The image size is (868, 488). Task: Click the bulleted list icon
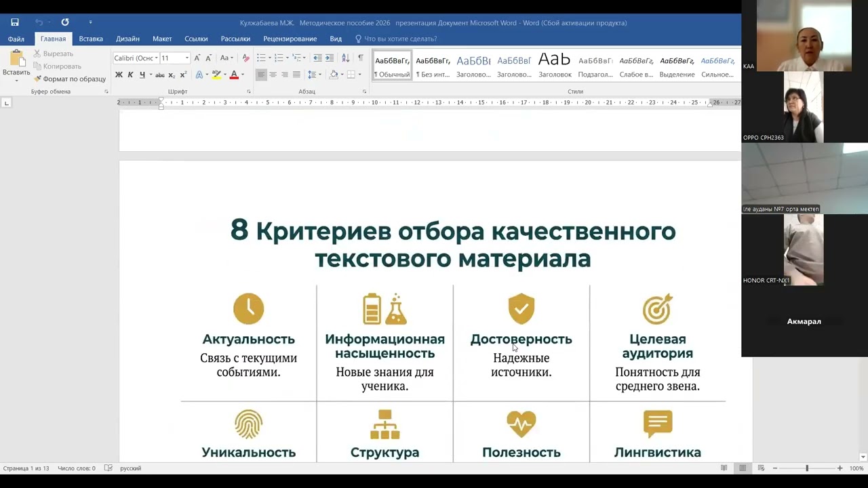click(x=261, y=58)
